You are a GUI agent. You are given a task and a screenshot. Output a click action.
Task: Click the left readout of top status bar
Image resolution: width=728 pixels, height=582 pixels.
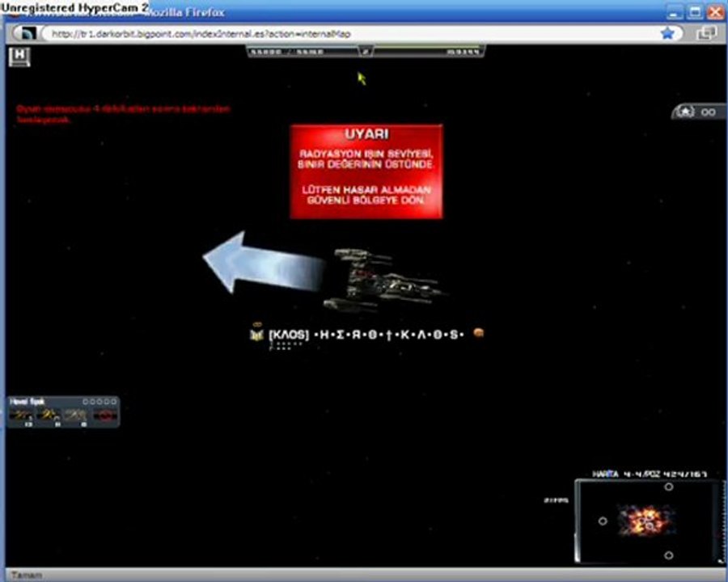(287, 52)
